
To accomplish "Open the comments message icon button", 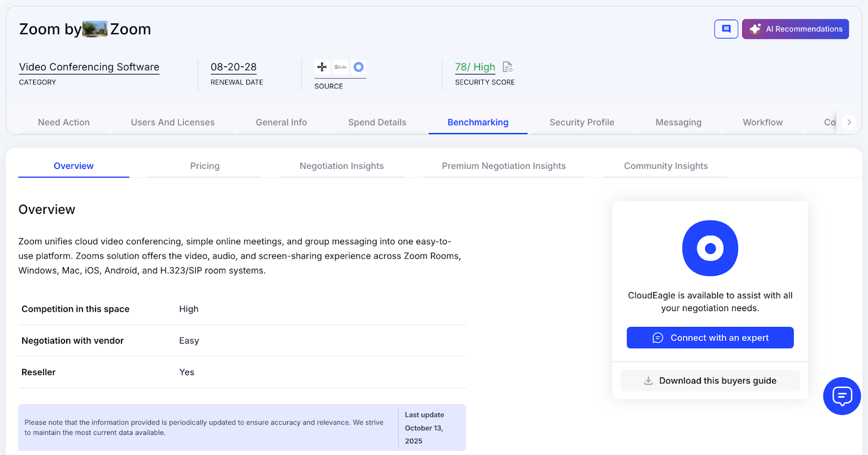I will (726, 29).
